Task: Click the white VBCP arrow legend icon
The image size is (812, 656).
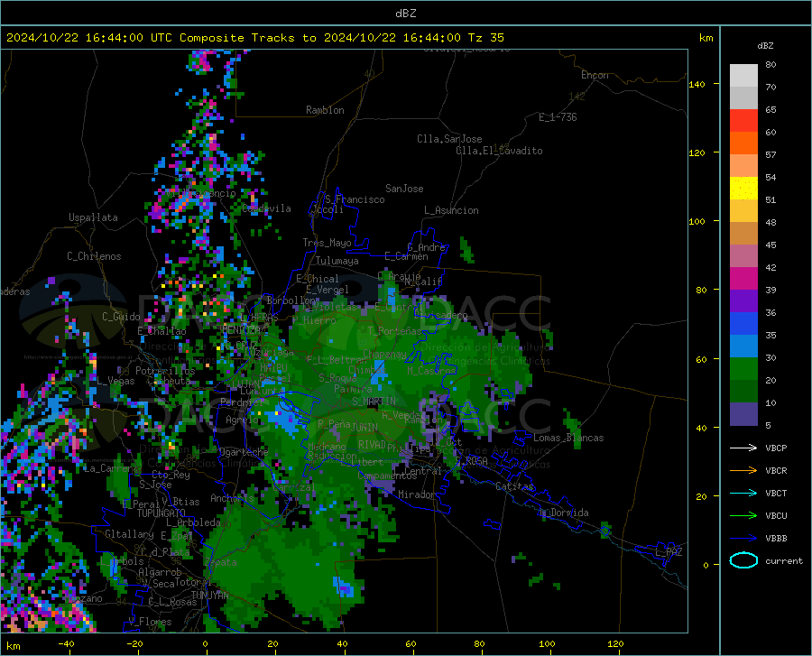Action: [743, 448]
